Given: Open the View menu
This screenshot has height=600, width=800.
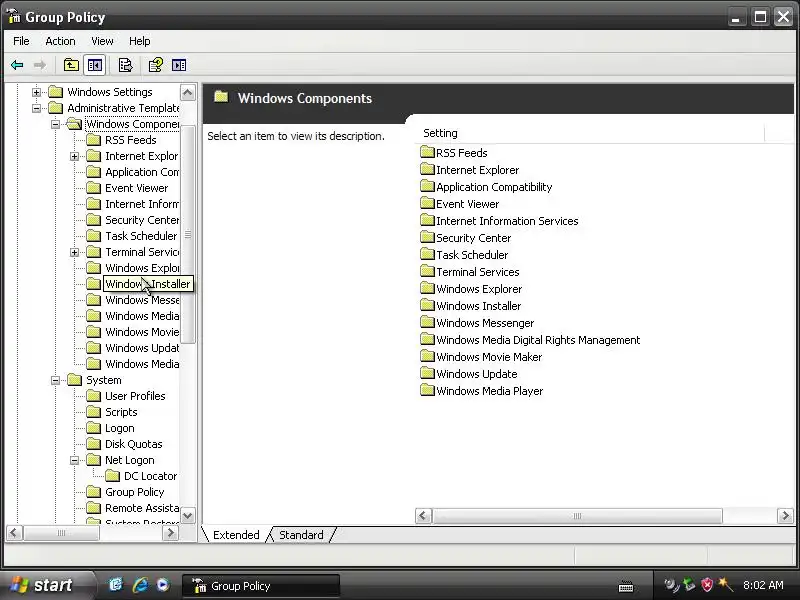Looking at the screenshot, I should [102, 41].
